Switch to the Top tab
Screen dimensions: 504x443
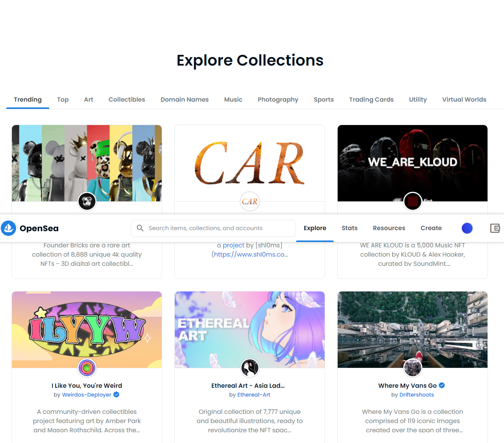point(63,100)
